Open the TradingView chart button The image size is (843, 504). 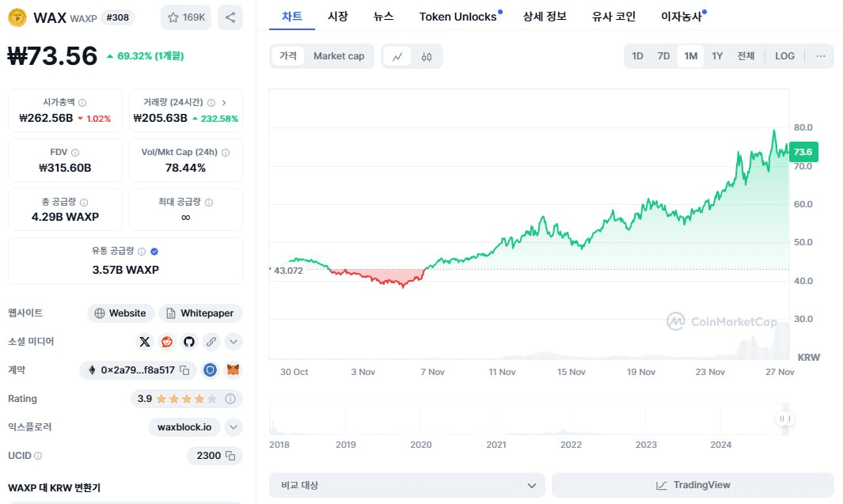point(693,485)
